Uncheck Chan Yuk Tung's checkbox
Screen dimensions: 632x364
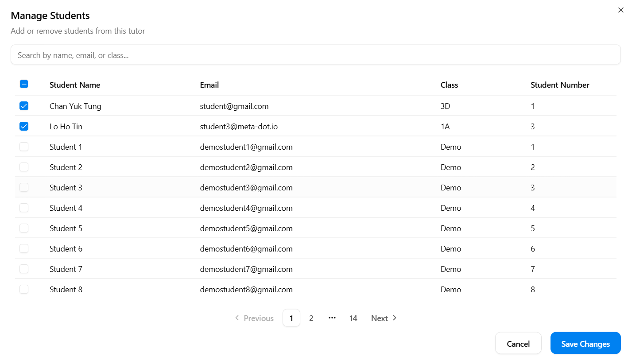point(24,106)
